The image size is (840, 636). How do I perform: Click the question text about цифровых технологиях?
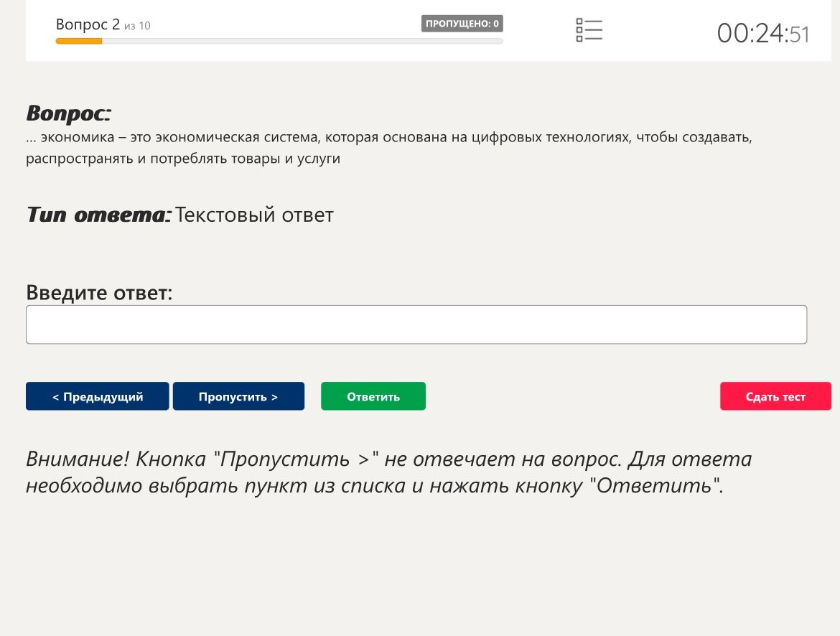389,148
